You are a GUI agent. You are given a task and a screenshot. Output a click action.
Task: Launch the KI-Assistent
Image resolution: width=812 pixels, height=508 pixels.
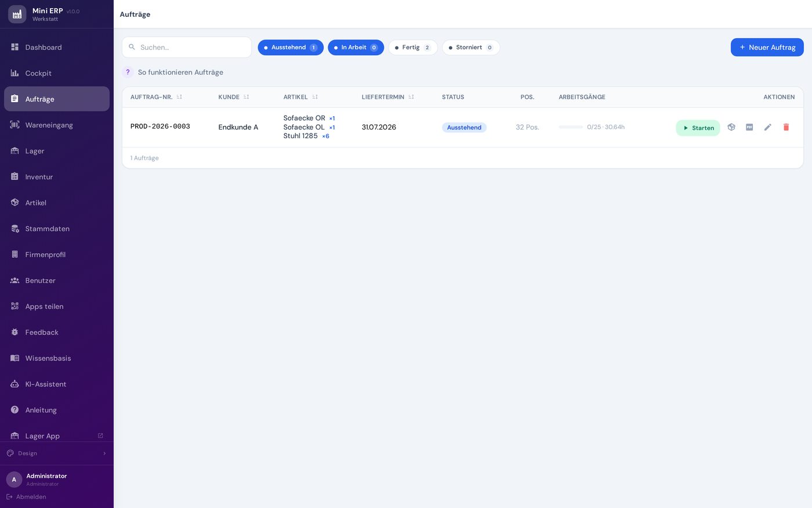pos(57,384)
